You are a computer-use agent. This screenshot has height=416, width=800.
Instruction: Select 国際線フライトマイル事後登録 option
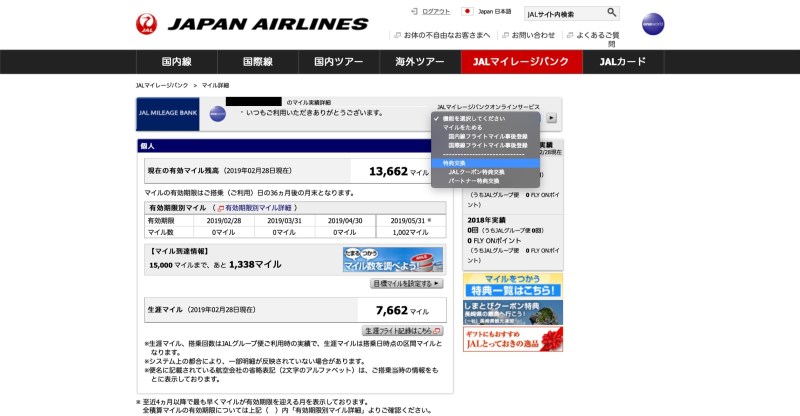click(485, 145)
